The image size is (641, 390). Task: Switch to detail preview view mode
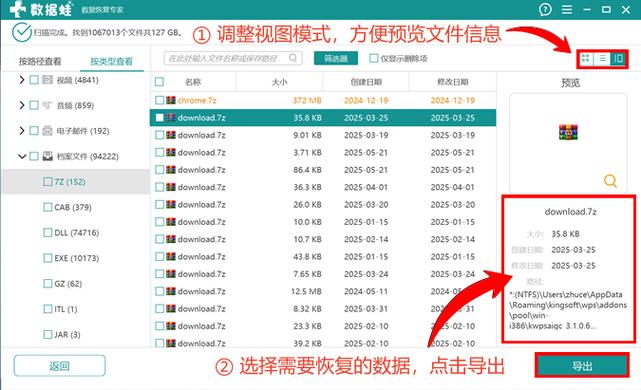(618, 58)
